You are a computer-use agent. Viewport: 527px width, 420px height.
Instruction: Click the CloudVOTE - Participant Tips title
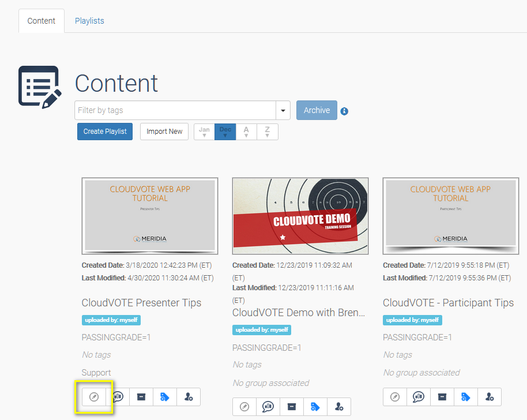coord(449,303)
